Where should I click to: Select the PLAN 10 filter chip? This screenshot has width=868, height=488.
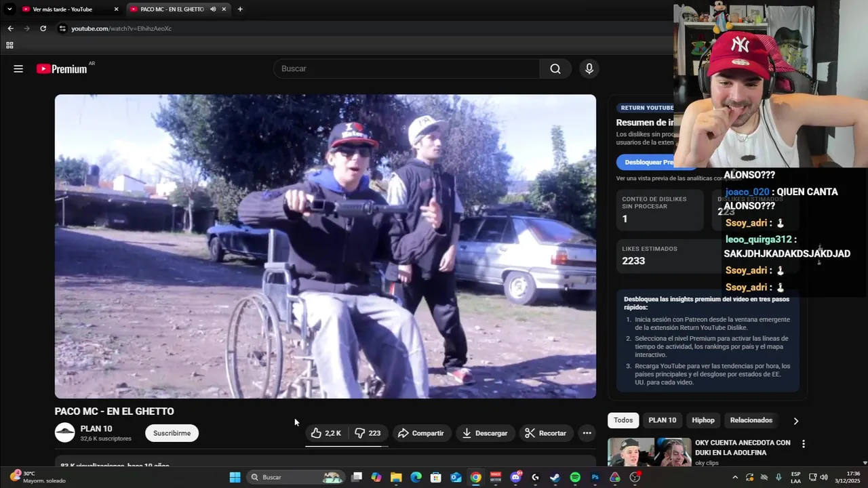(662, 420)
